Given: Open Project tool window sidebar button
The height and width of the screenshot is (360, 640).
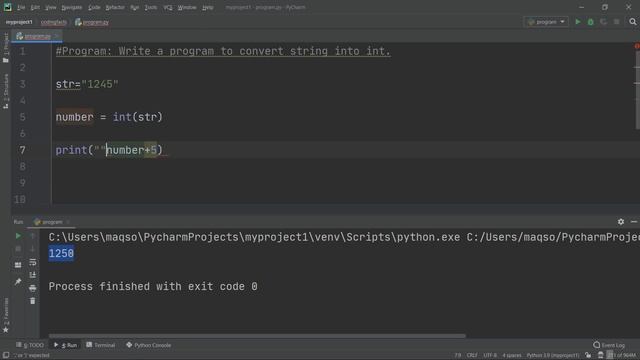Looking at the screenshot, I should [6, 48].
